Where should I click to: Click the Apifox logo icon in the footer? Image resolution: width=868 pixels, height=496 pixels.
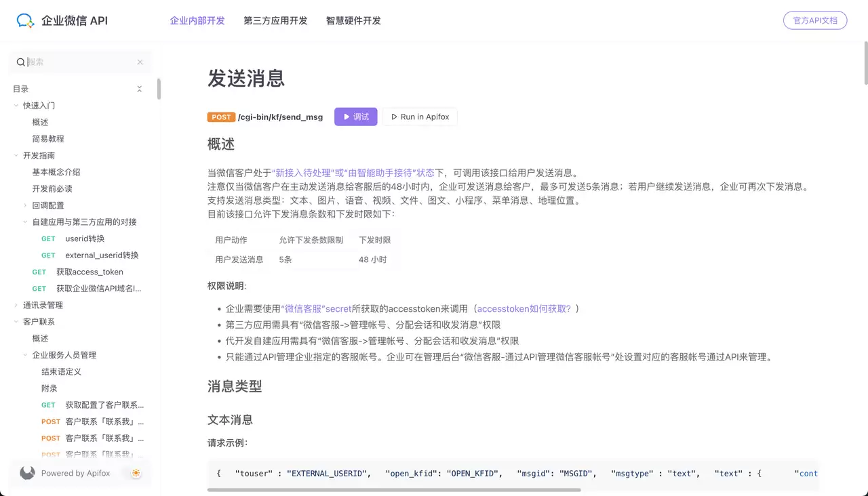point(27,473)
